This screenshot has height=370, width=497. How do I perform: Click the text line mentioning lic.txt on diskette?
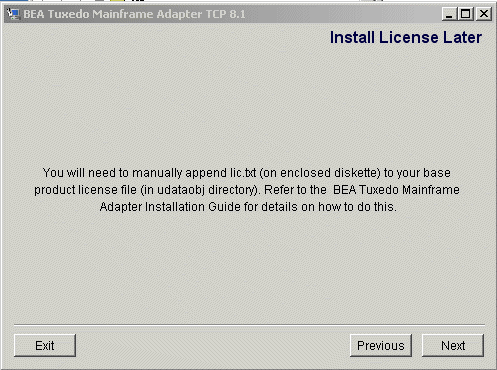coord(247,173)
